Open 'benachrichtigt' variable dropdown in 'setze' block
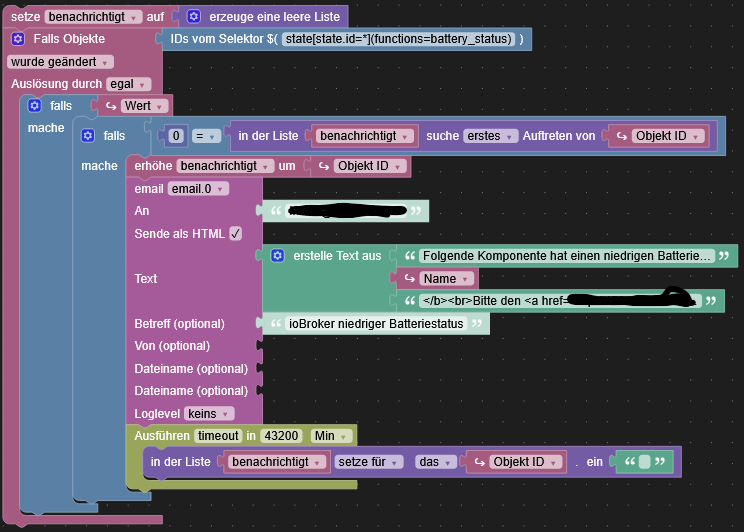This screenshot has height=532, width=744. click(93, 17)
